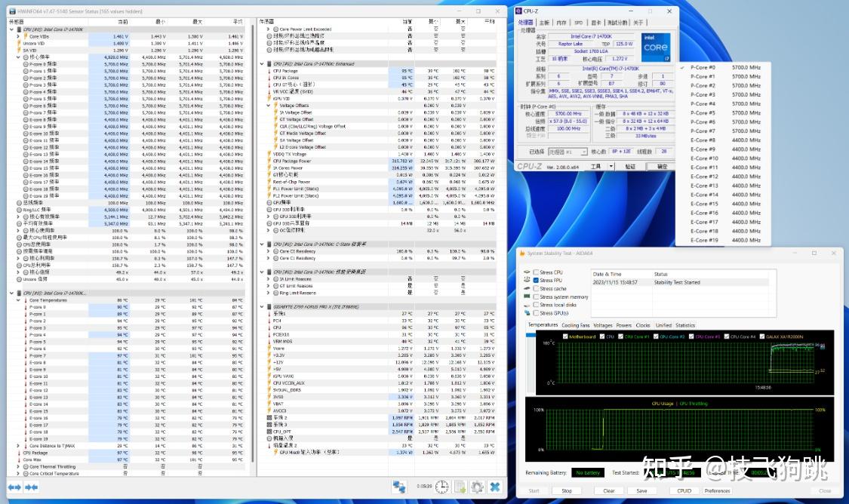Toggle Motherboard graph checkbox in AIDA64

pos(565,337)
